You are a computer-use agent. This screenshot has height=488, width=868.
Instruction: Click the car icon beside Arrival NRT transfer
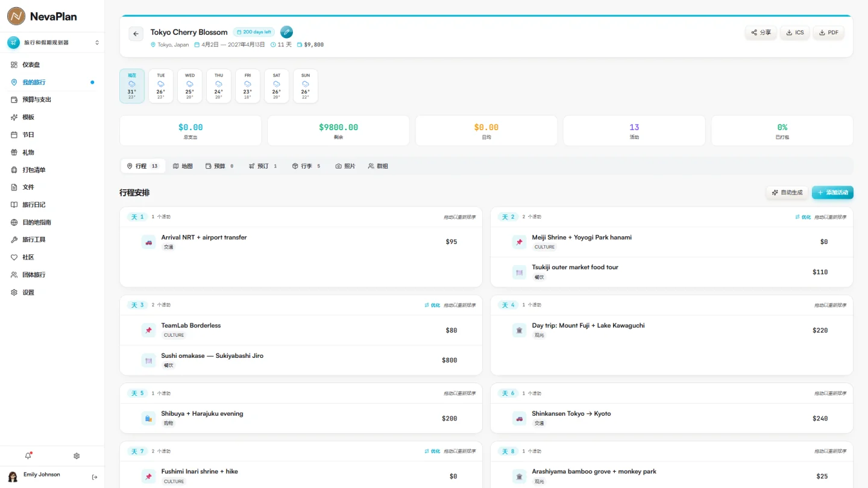[148, 242]
